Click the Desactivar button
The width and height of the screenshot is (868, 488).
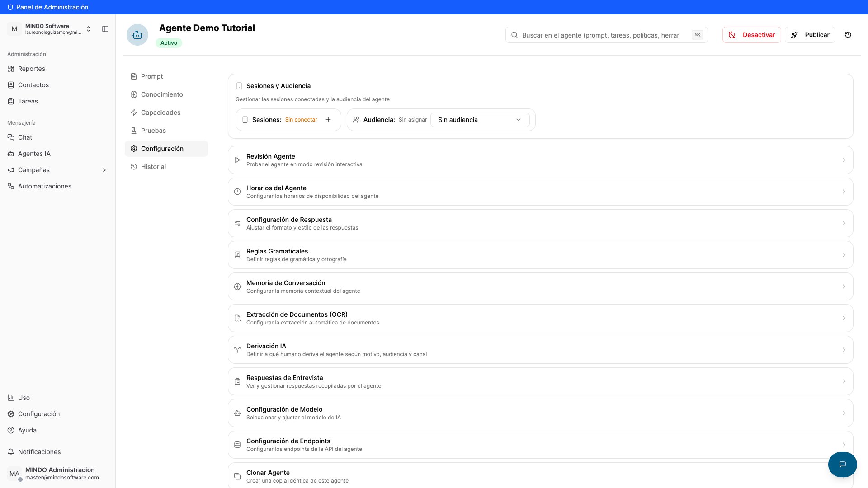coord(751,35)
